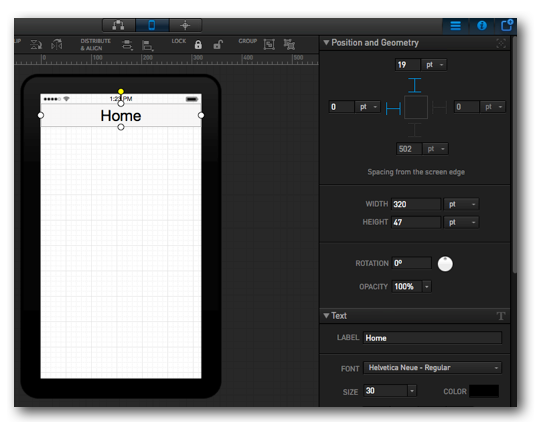Click the rotation dial knob

click(445, 264)
